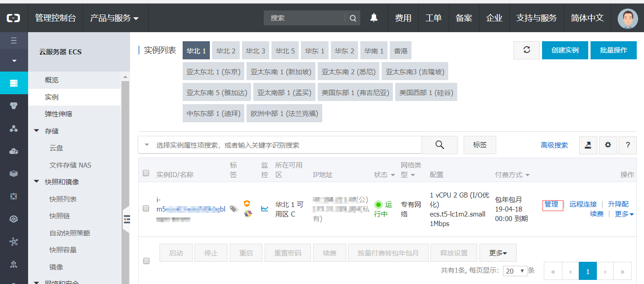Click the Alibaba Cloud logo icon

14,18
